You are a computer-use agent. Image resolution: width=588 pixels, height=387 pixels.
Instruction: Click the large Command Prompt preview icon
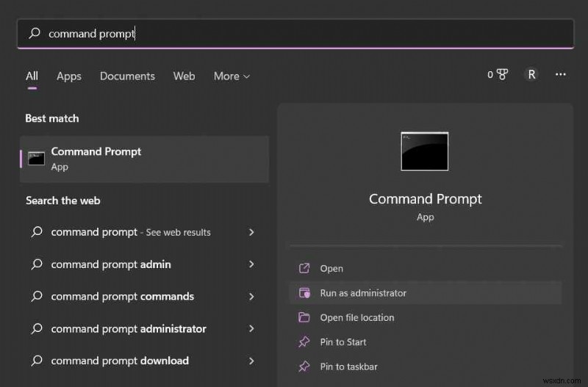pyautogui.click(x=424, y=151)
